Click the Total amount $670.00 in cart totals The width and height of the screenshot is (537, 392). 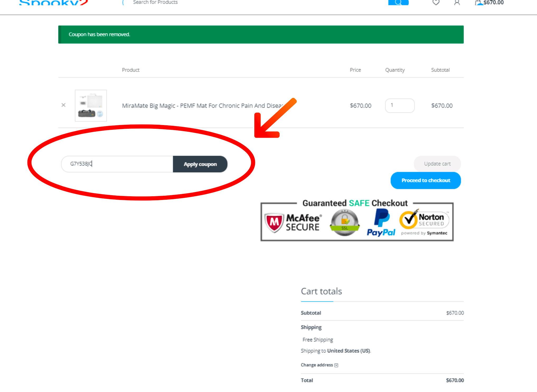455,380
